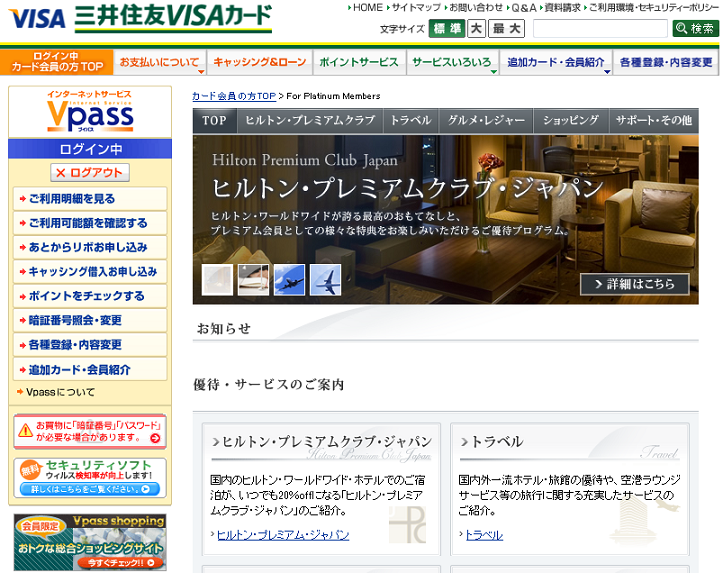This screenshot has height=573, width=723.
Task: Open the 各種登録・内容変更 top menu
Action: pos(666,62)
